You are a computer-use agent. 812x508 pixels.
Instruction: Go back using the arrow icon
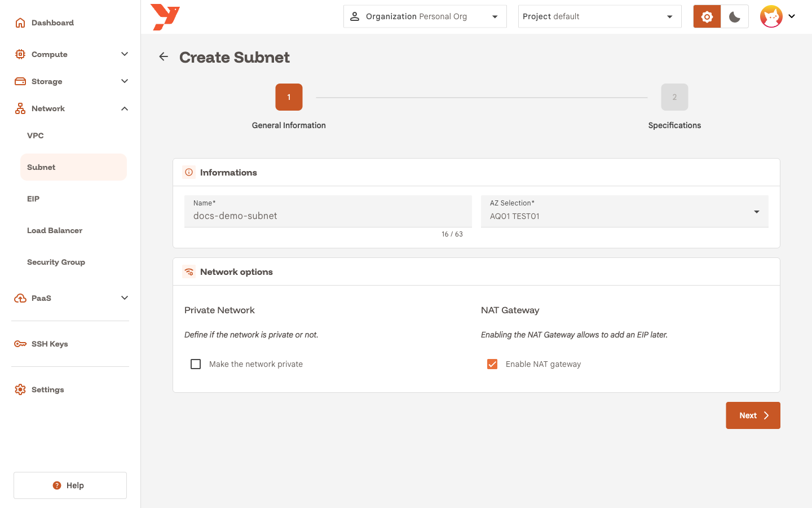click(x=164, y=56)
